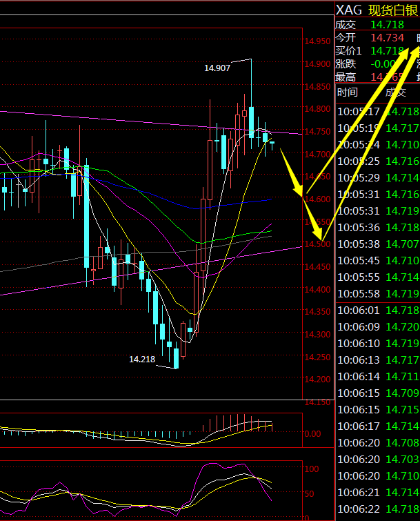Select price 14.719 in second 10:05:31 row
The image size is (420, 521).
pyautogui.click(x=402, y=210)
